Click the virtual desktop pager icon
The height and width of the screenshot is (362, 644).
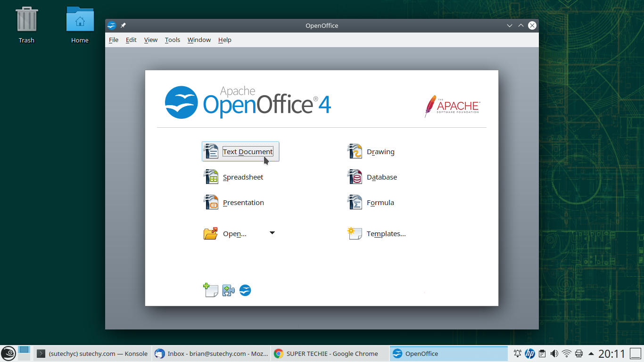24,353
